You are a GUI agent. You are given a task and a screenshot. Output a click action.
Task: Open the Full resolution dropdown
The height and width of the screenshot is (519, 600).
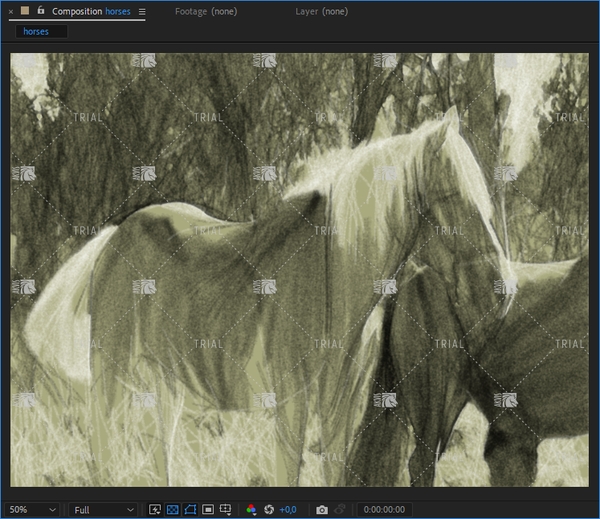pos(104,510)
